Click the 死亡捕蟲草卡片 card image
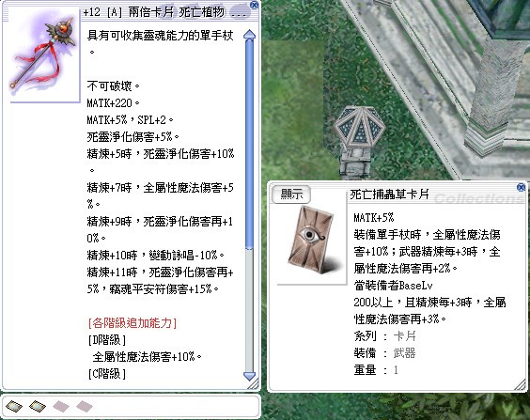530x420 pixels. 311,240
